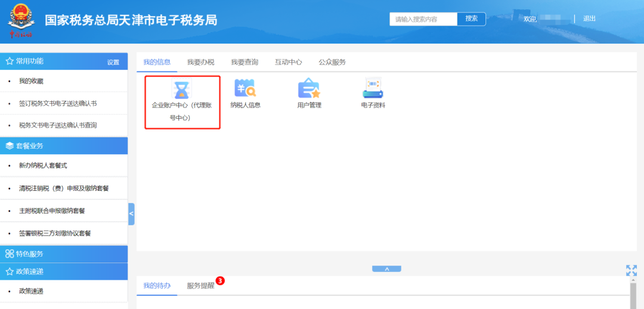Open the 纳税人信息 icon
The width and height of the screenshot is (644, 309).
click(x=245, y=89)
